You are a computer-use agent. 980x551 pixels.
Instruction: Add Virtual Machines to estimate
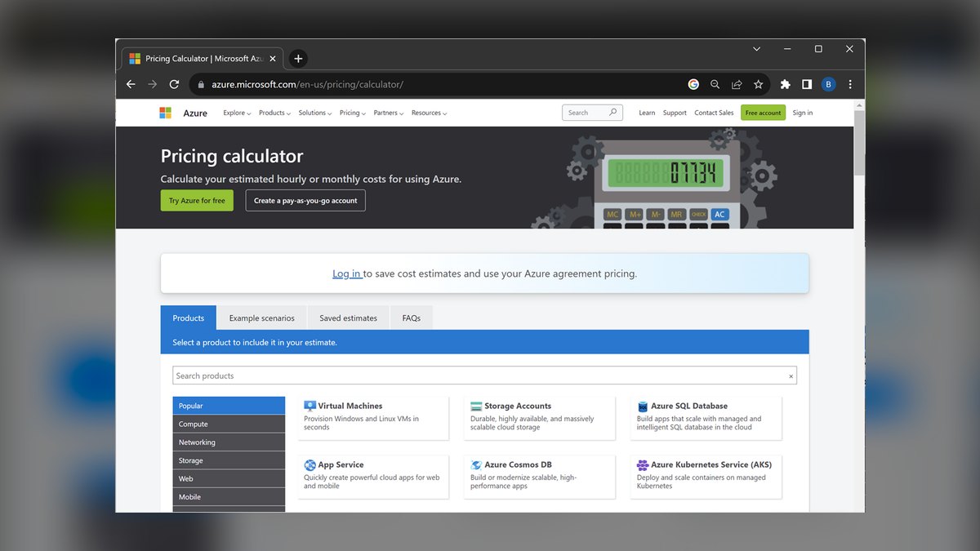click(x=373, y=416)
